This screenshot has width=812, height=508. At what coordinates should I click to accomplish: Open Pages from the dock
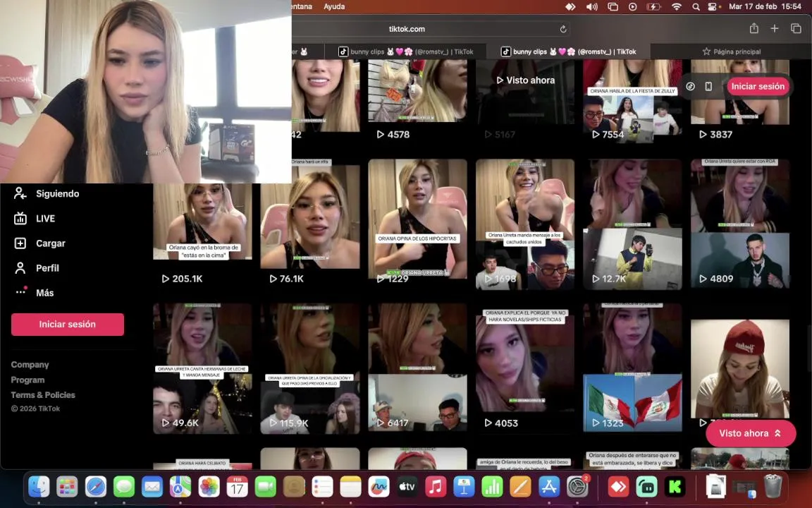click(520, 487)
